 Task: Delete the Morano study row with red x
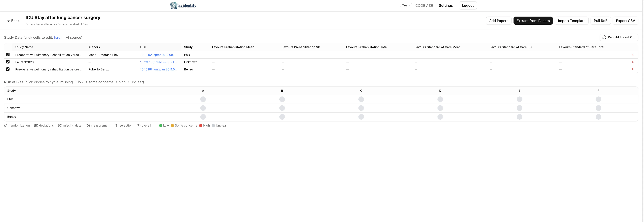[x=633, y=55]
